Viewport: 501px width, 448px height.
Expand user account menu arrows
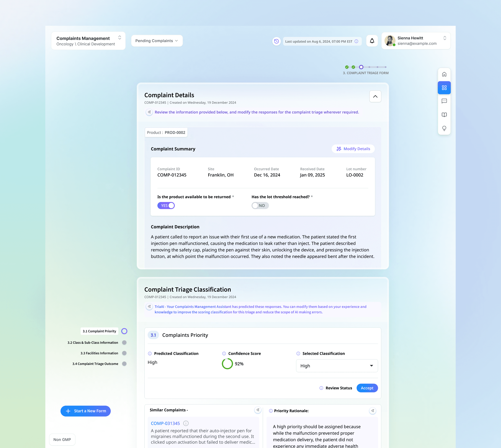point(445,38)
